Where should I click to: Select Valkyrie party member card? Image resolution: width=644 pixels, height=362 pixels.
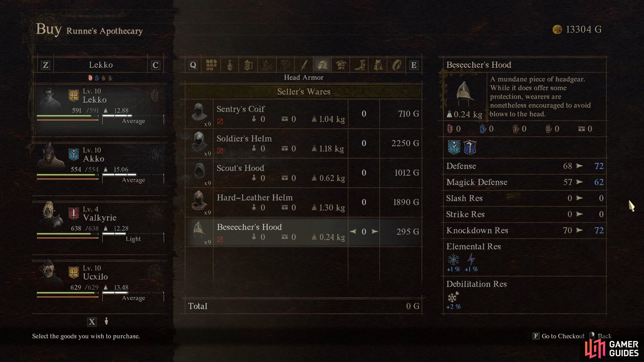(100, 223)
